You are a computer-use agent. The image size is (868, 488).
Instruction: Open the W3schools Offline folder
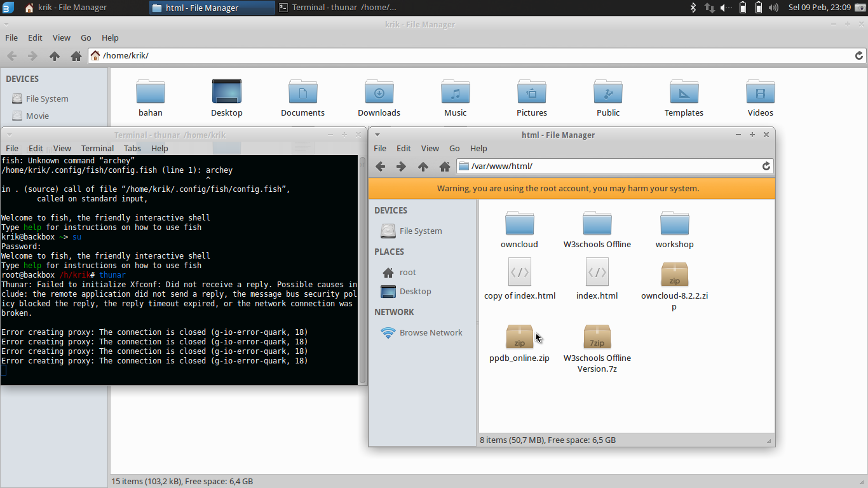[597, 224]
